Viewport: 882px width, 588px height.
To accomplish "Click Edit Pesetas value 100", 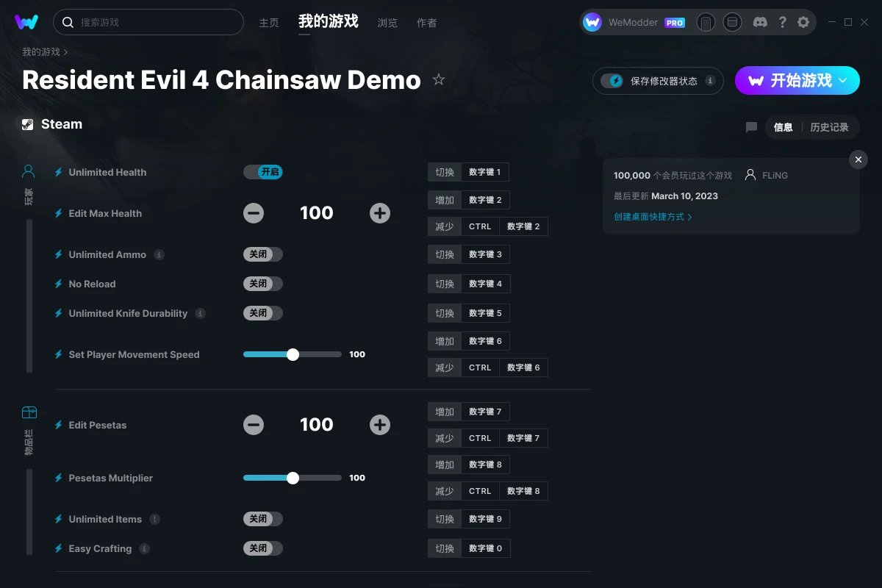I will click(x=317, y=425).
